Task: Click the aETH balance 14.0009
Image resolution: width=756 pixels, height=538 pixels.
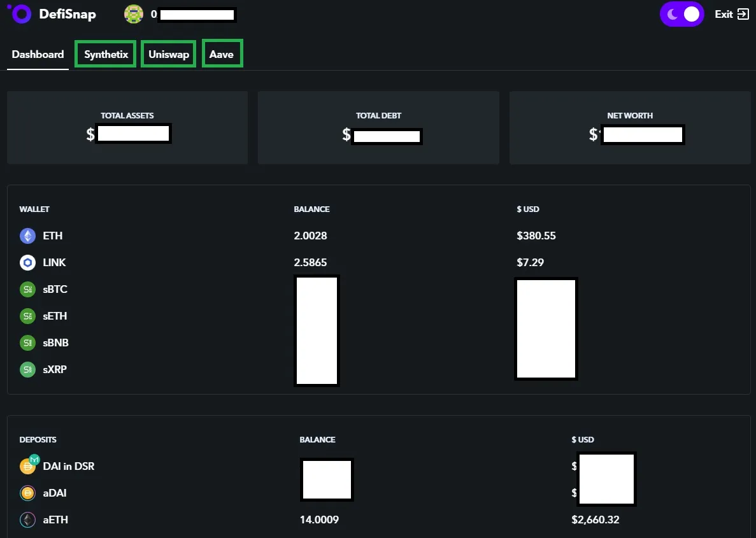Action: [319, 520]
